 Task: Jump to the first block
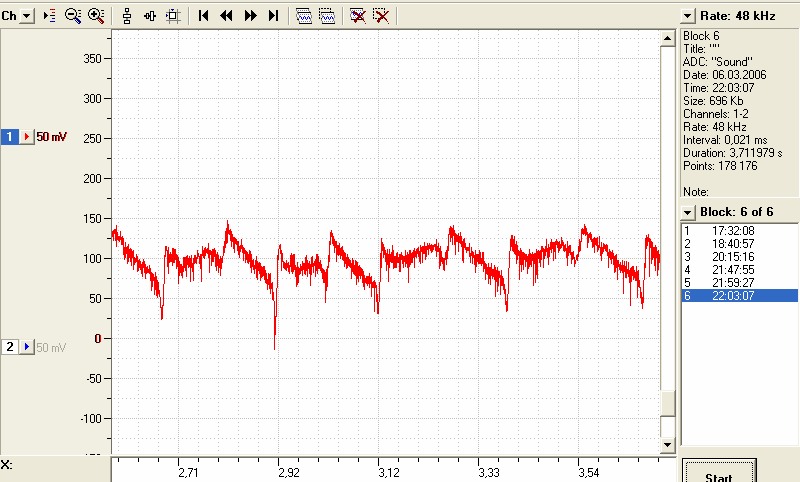pos(203,16)
